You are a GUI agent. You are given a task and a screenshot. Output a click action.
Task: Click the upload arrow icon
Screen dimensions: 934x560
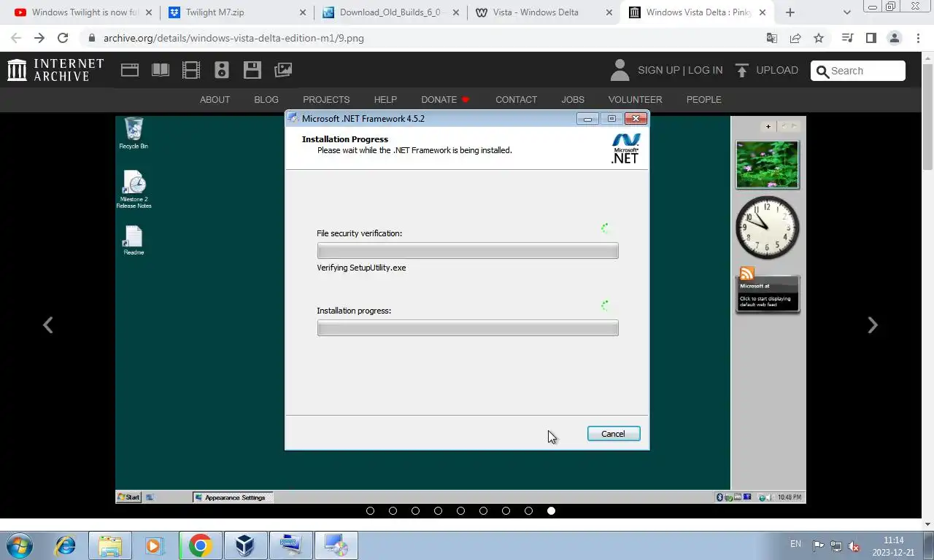[x=742, y=70]
